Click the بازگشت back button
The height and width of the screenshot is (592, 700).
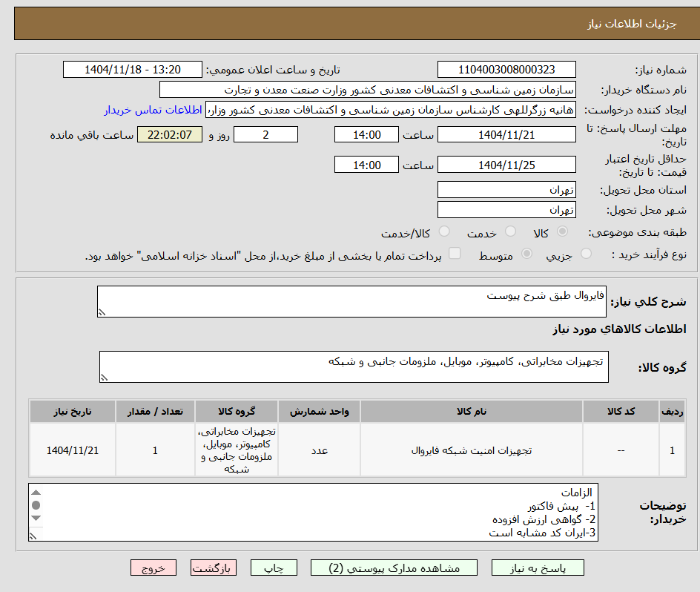coord(214,568)
